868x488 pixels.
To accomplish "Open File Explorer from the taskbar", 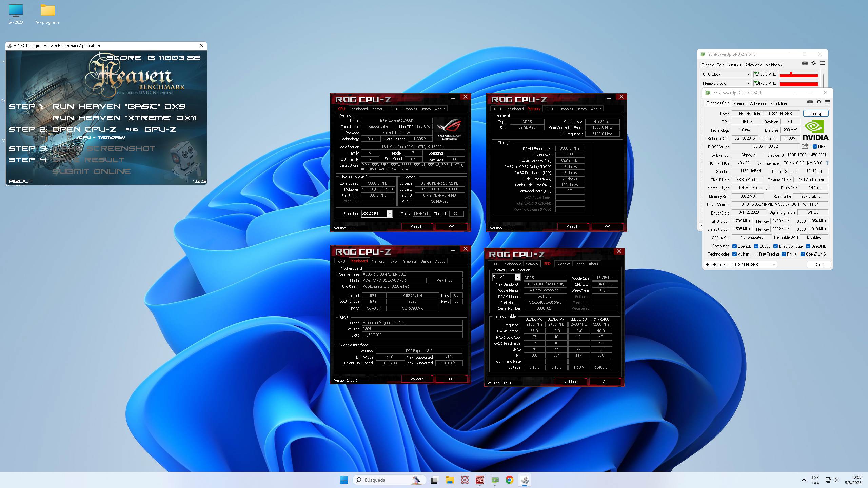I will [x=450, y=480].
